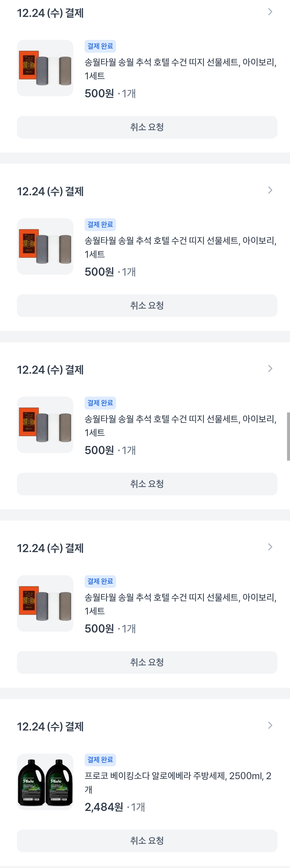The image size is (290, 868).
Task: Expand fifth order with dish detergent chevron
Action: (270, 725)
